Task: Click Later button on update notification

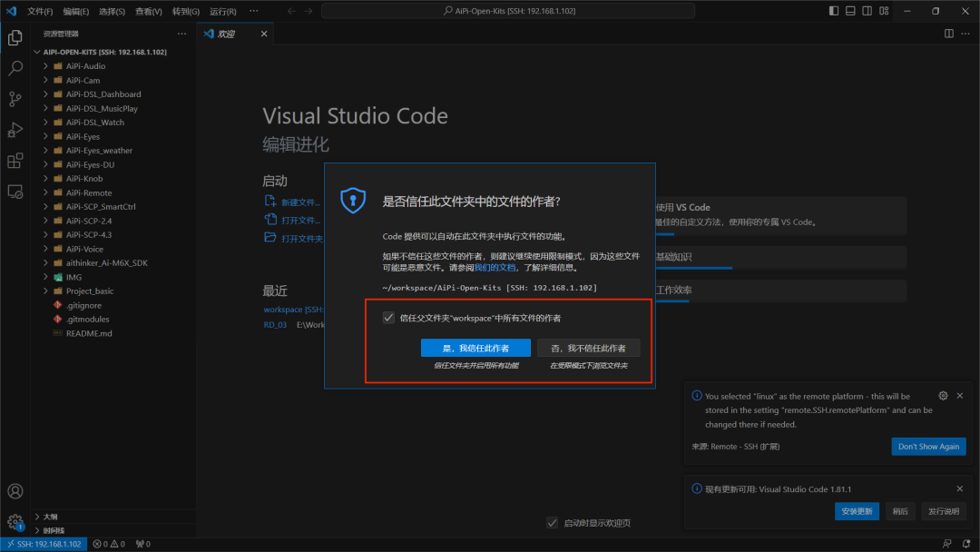Action: [x=900, y=511]
